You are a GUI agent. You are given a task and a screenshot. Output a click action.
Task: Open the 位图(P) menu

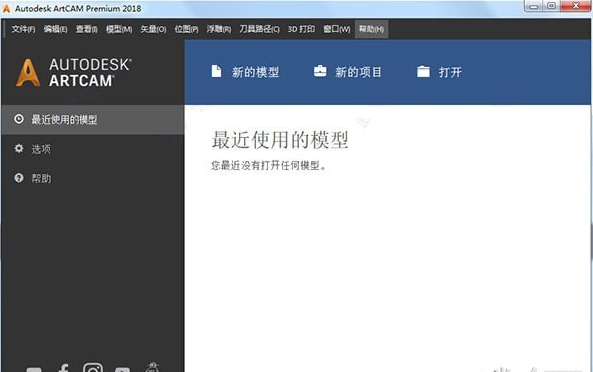(186, 29)
